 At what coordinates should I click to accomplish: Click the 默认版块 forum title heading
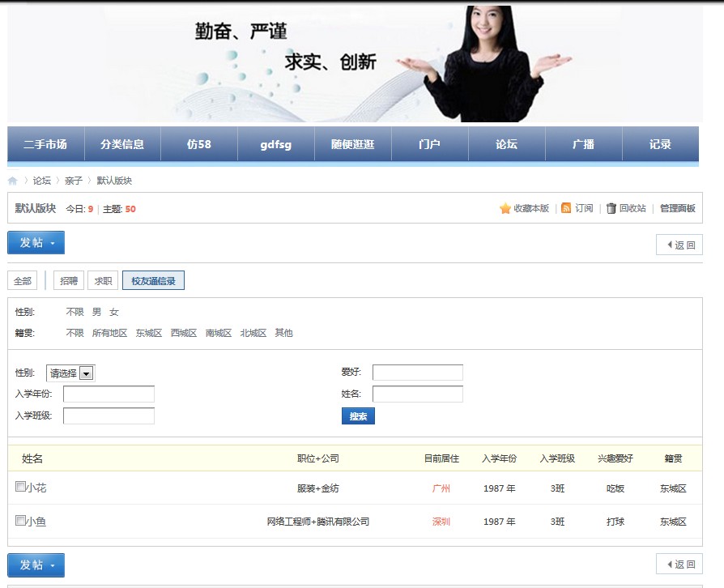click(x=36, y=208)
